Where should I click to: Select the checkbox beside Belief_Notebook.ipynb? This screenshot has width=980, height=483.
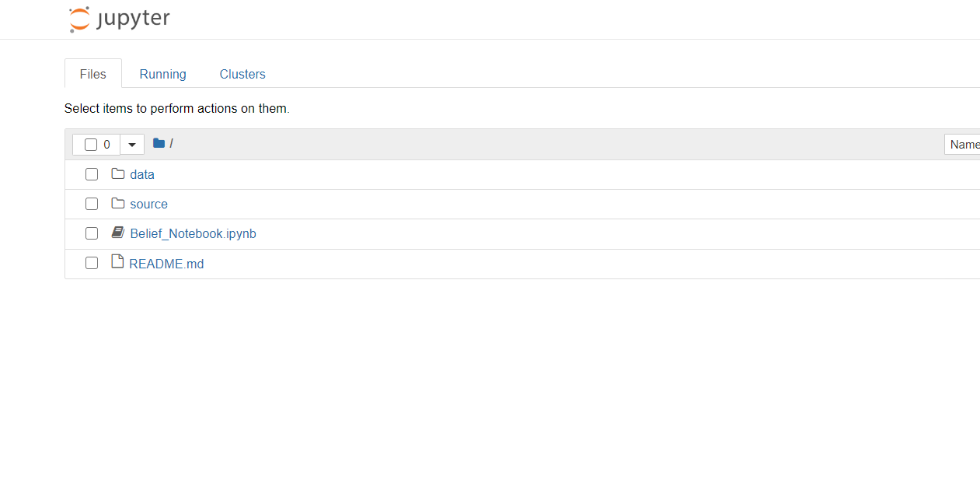(92, 233)
